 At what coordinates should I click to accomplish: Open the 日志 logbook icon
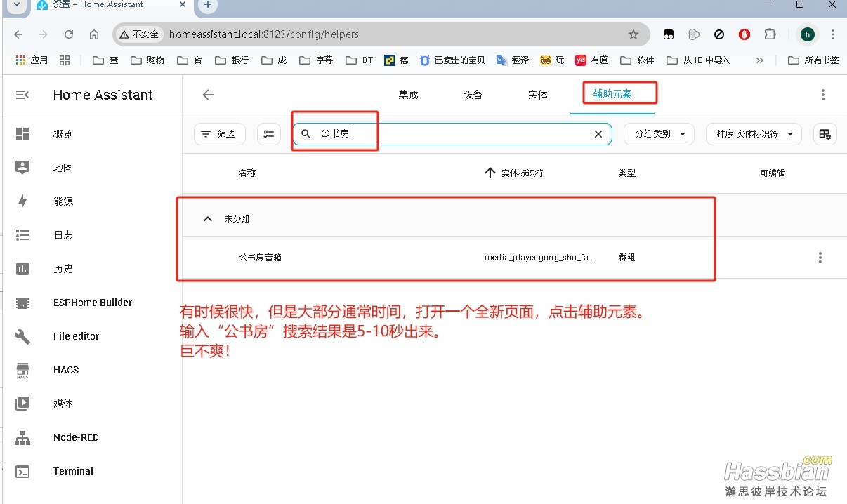22,235
